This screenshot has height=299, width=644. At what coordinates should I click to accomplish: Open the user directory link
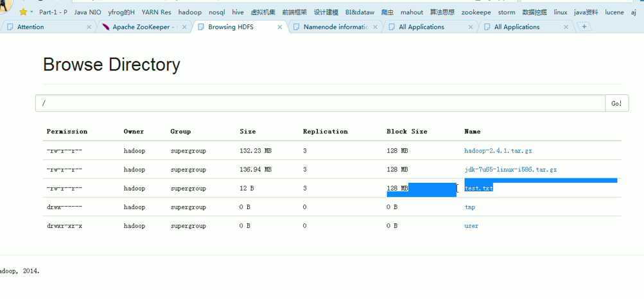471,226
